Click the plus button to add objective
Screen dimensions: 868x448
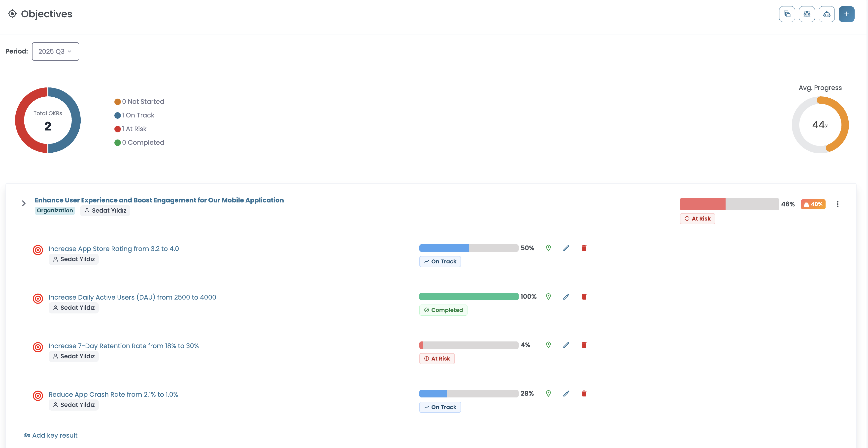(x=846, y=14)
